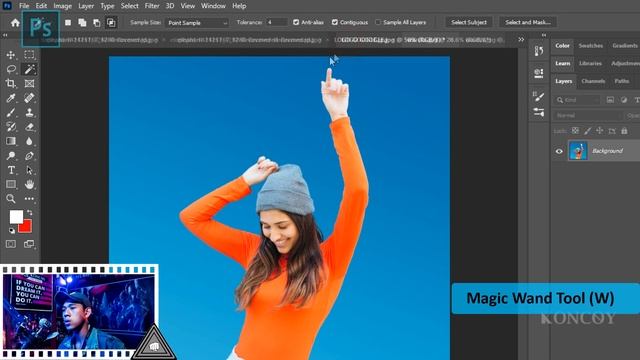Choose New Selection mode
Image resolution: width=640 pixels, height=360 pixels.
[x=68, y=23]
